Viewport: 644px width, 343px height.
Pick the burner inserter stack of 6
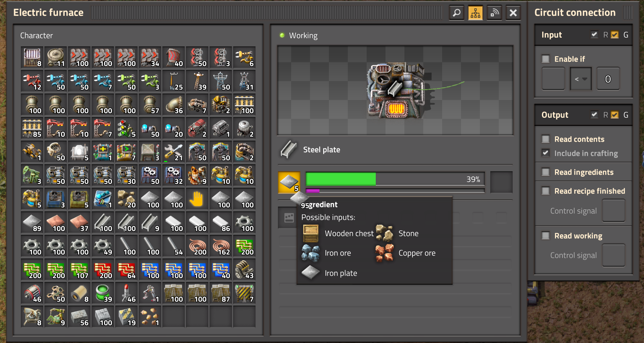pos(244,58)
